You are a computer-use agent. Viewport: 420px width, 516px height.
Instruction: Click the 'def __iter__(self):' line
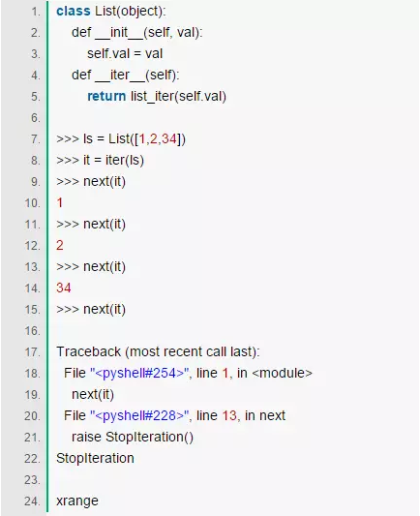coord(125,76)
